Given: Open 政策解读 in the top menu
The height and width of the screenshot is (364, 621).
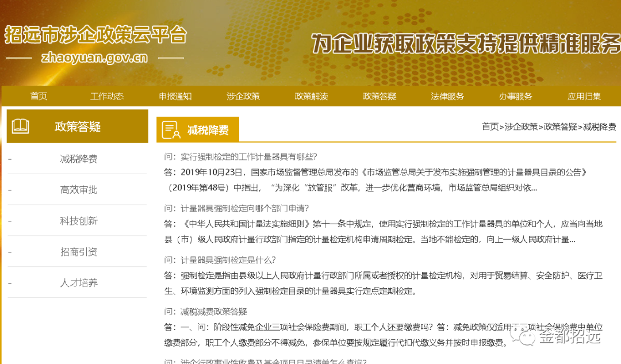Looking at the screenshot, I should click(312, 96).
